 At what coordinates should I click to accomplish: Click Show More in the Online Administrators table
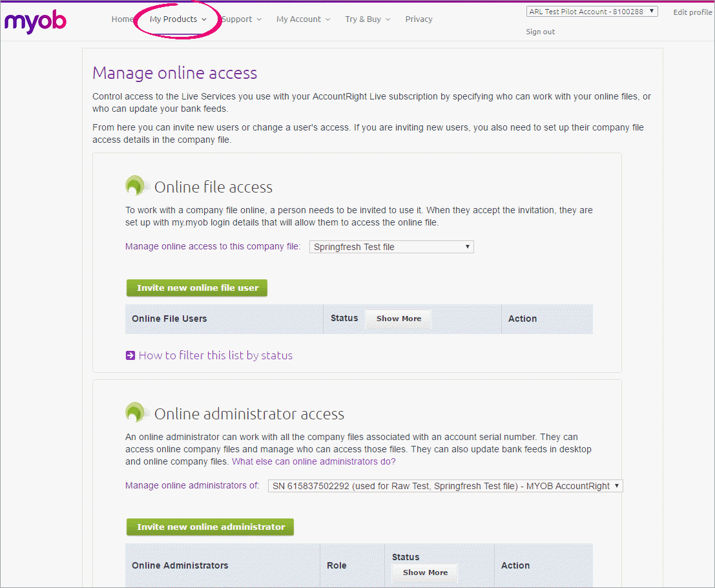424,572
